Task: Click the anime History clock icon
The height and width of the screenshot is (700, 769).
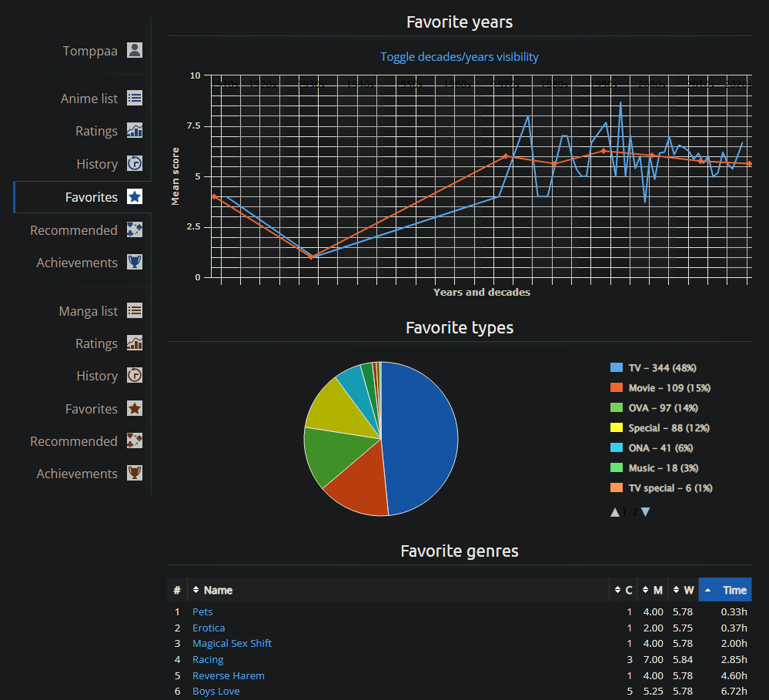Action: [x=135, y=163]
